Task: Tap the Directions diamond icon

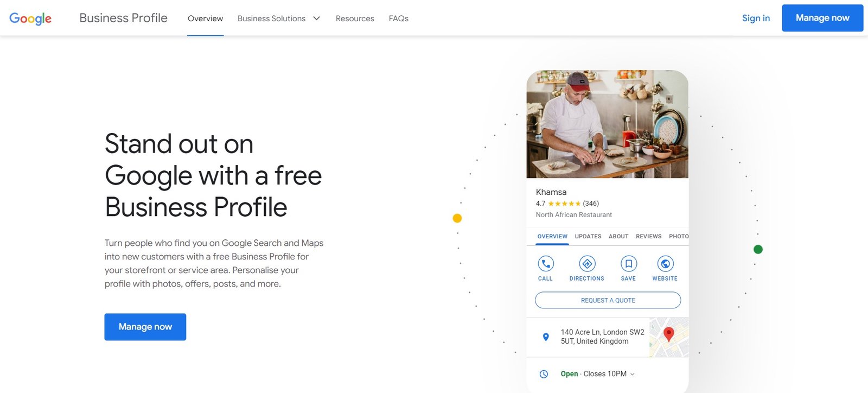Action: 586,264
